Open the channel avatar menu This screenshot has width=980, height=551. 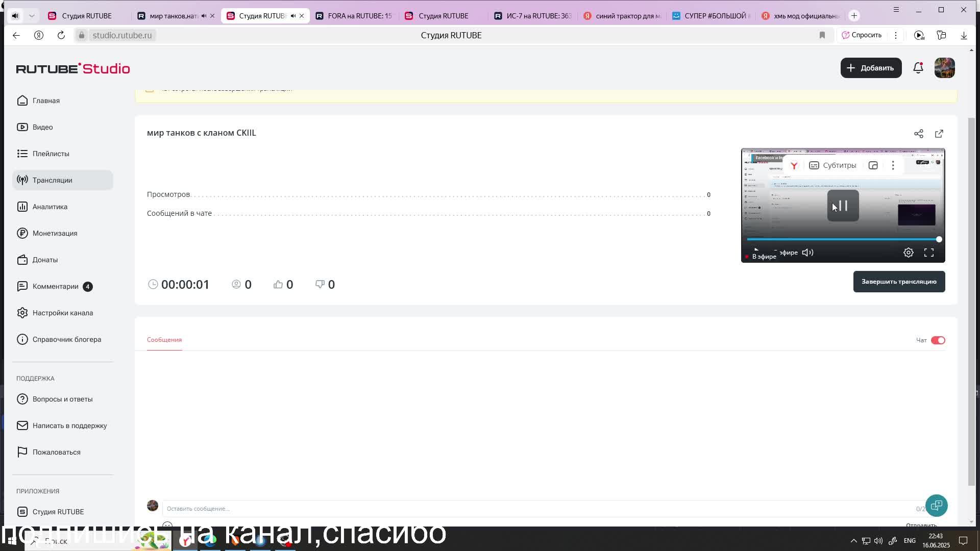click(x=944, y=68)
